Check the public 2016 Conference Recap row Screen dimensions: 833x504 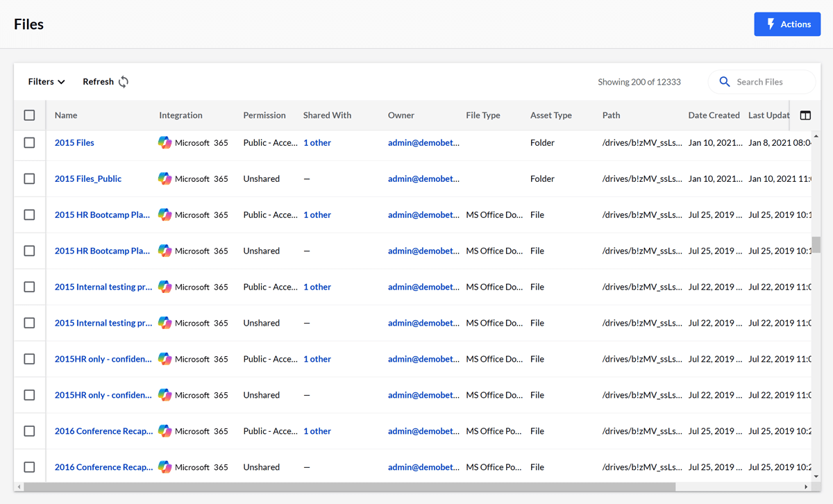pyautogui.click(x=29, y=431)
